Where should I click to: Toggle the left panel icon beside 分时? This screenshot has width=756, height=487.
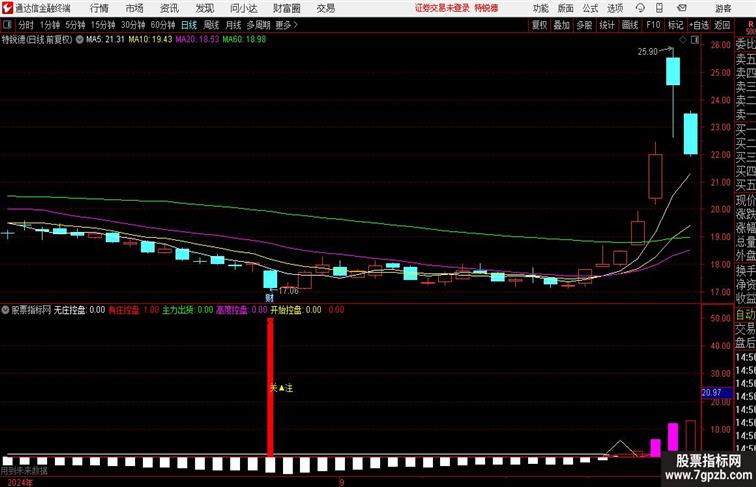click(x=7, y=25)
